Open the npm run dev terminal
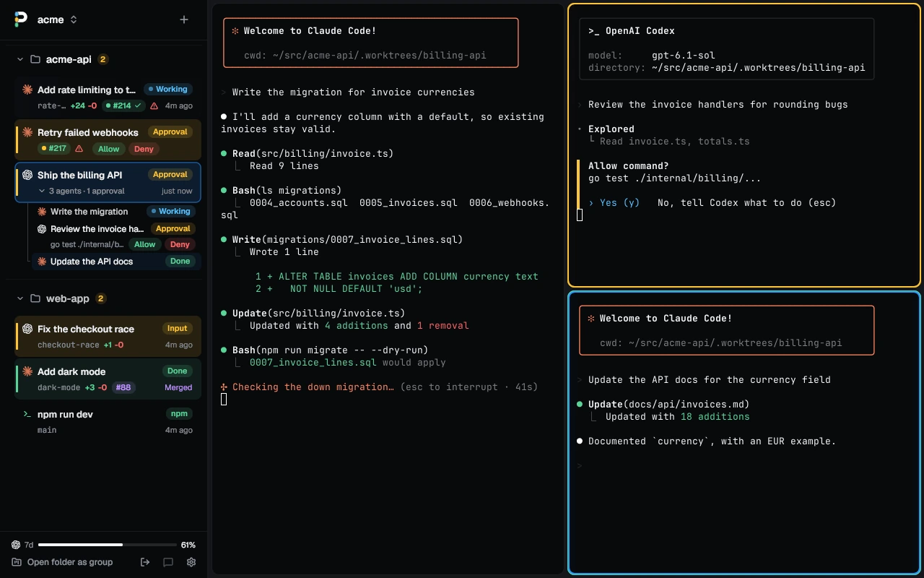Image resolution: width=924 pixels, height=578 pixels. (108, 422)
